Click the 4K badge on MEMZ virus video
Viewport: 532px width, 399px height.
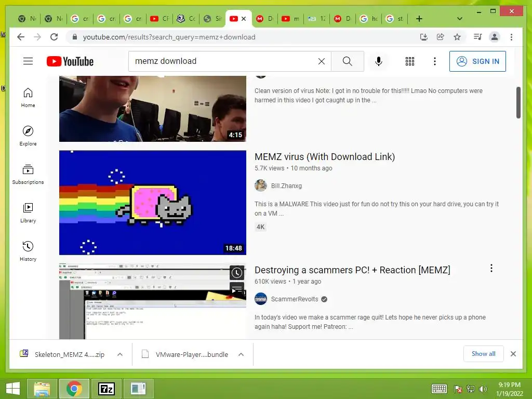261,227
